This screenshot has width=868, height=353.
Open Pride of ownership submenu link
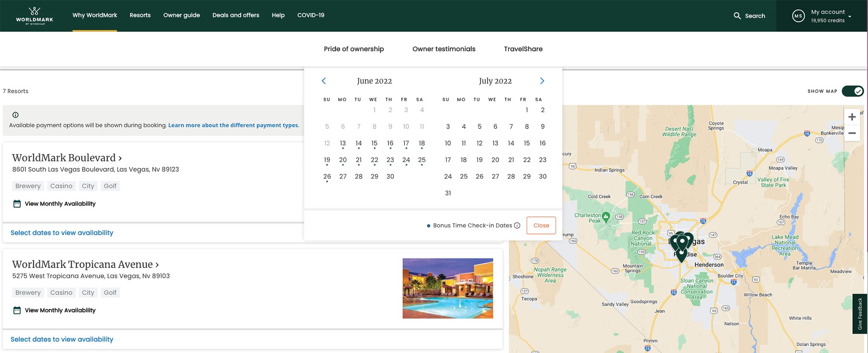click(354, 49)
